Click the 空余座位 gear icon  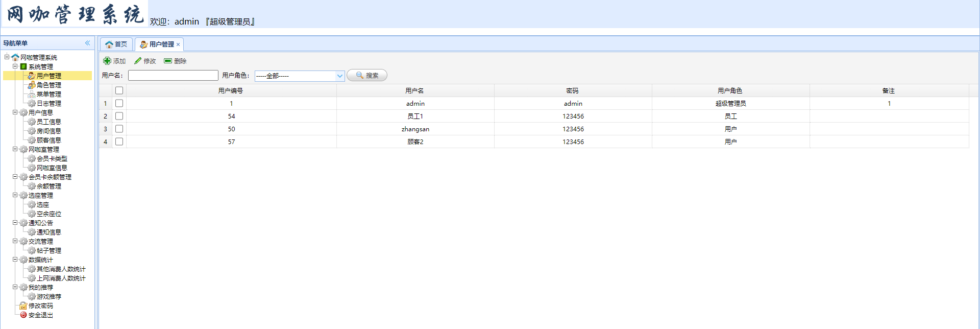point(32,214)
